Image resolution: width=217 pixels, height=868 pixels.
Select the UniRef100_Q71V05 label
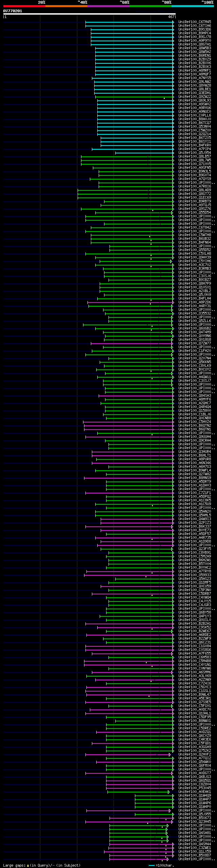pos(195,164)
